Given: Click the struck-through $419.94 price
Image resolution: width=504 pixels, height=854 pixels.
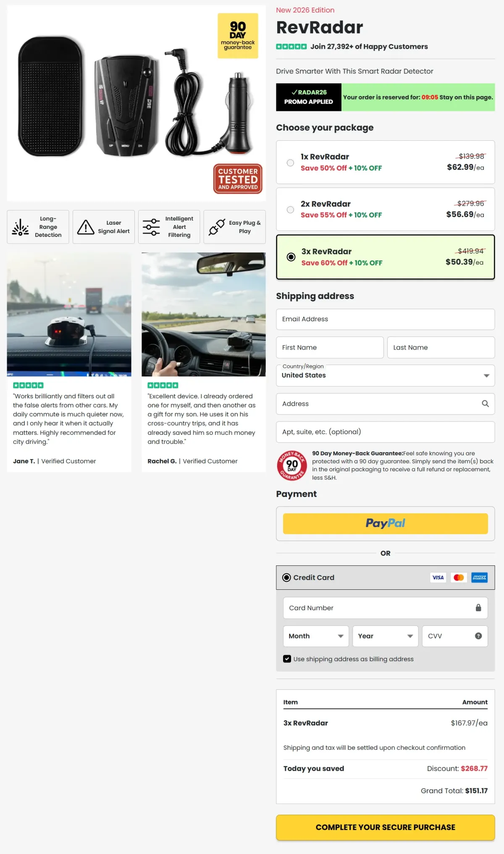Looking at the screenshot, I should point(470,251).
